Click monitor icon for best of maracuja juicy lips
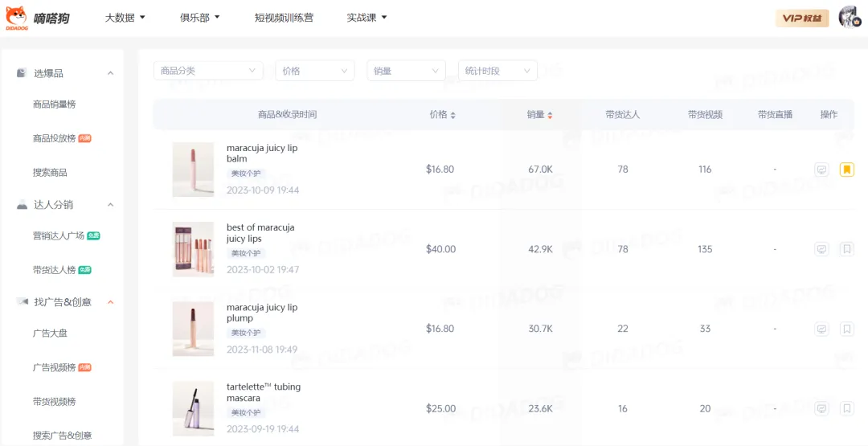Image resolution: width=868 pixels, height=446 pixels. tap(822, 249)
